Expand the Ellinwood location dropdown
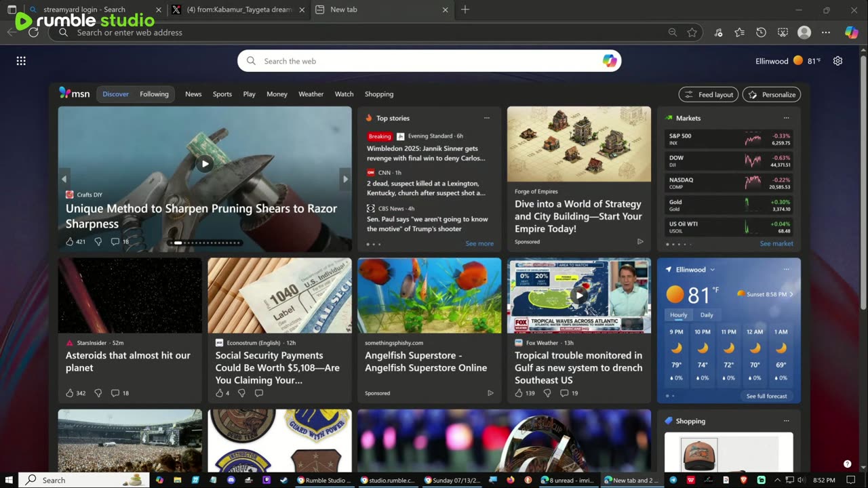 click(712, 270)
